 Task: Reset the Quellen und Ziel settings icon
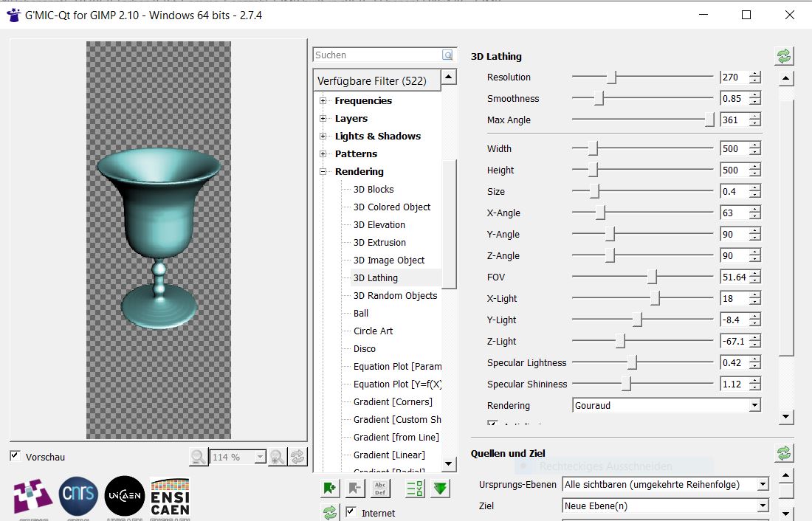pos(784,453)
